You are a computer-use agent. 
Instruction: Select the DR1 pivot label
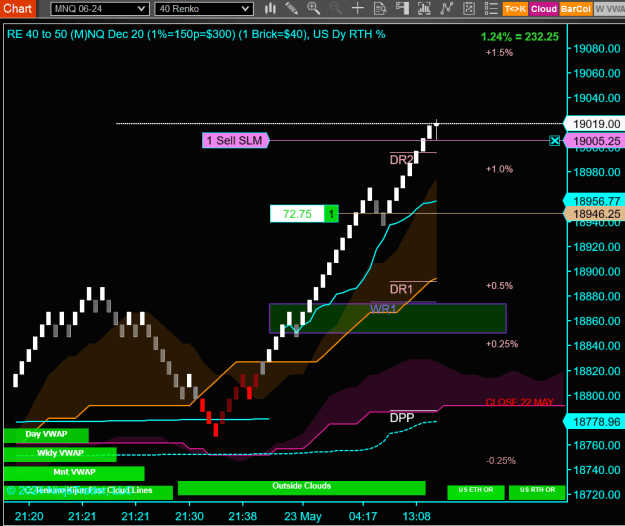point(401,289)
